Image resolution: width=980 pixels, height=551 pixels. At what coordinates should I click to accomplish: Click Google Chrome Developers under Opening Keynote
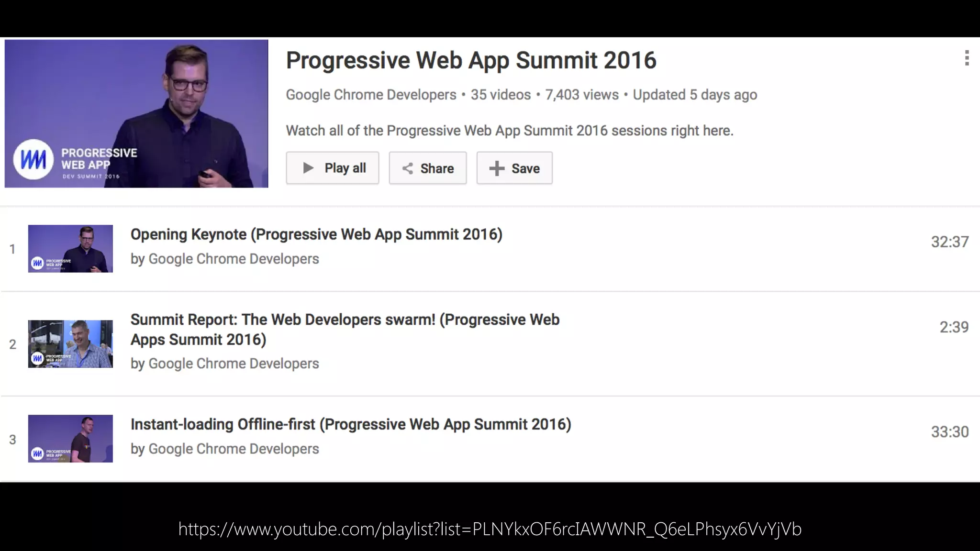point(234,259)
